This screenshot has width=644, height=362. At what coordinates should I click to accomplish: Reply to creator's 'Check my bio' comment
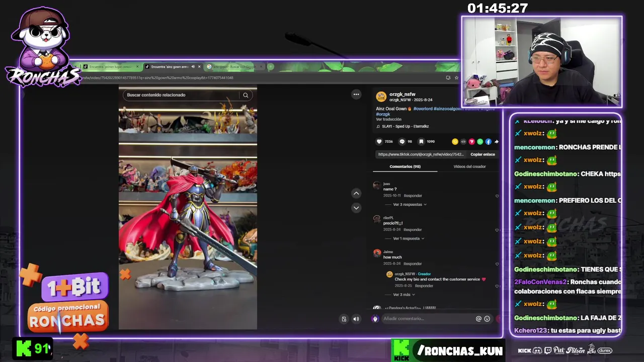tap(424, 286)
